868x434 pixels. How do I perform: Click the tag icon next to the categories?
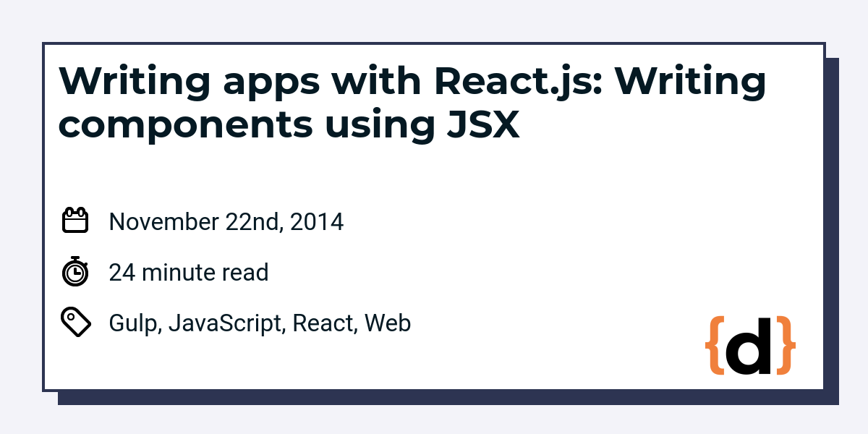[x=75, y=321]
